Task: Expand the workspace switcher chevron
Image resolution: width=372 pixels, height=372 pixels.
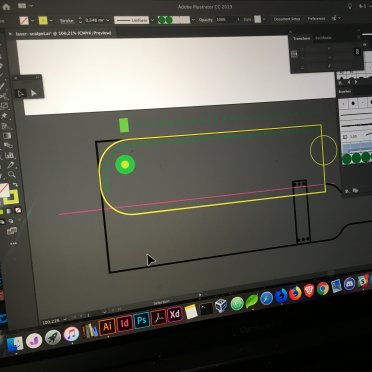Action: (31, 6)
